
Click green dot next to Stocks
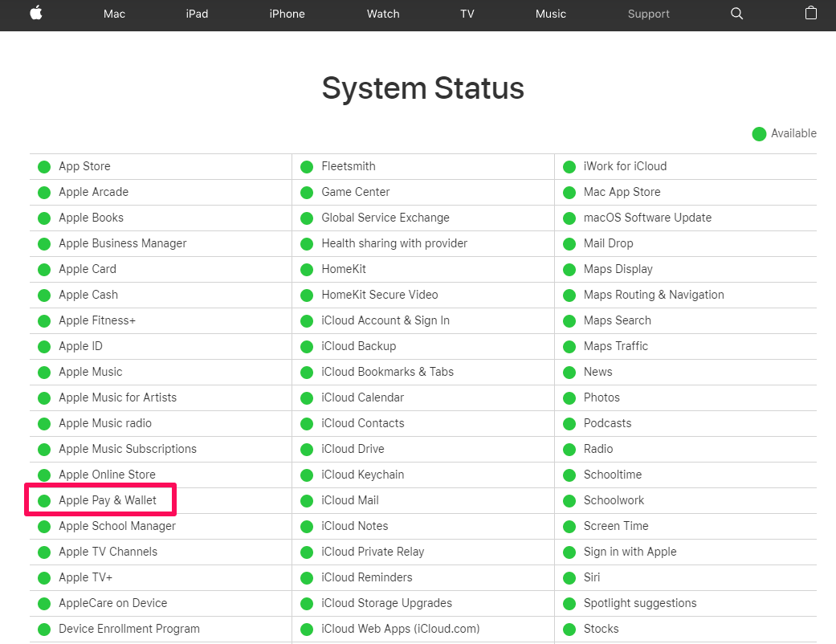(x=569, y=630)
